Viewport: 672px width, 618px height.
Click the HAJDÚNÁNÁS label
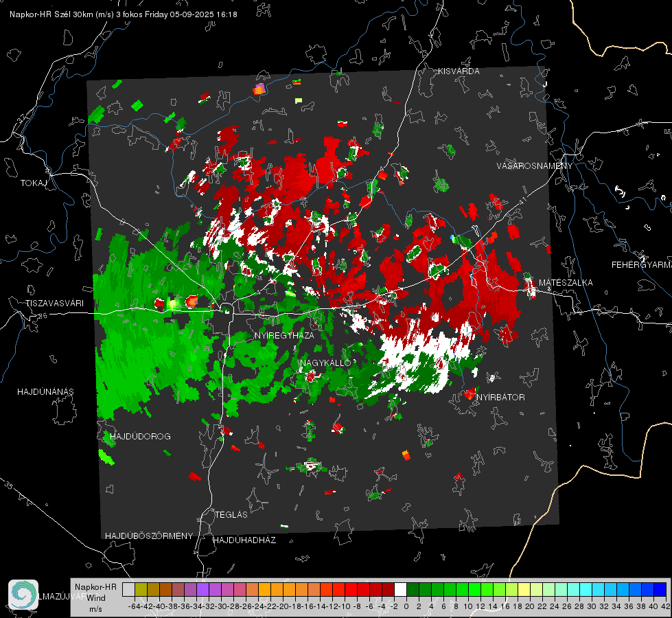pyautogui.click(x=45, y=391)
